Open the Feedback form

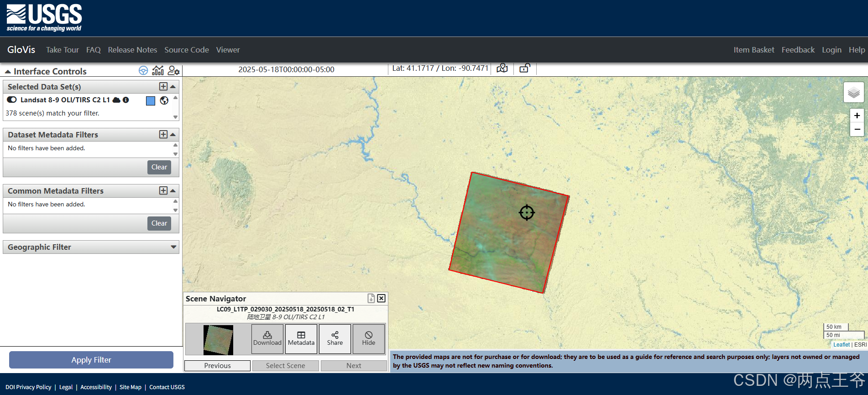click(x=798, y=50)
